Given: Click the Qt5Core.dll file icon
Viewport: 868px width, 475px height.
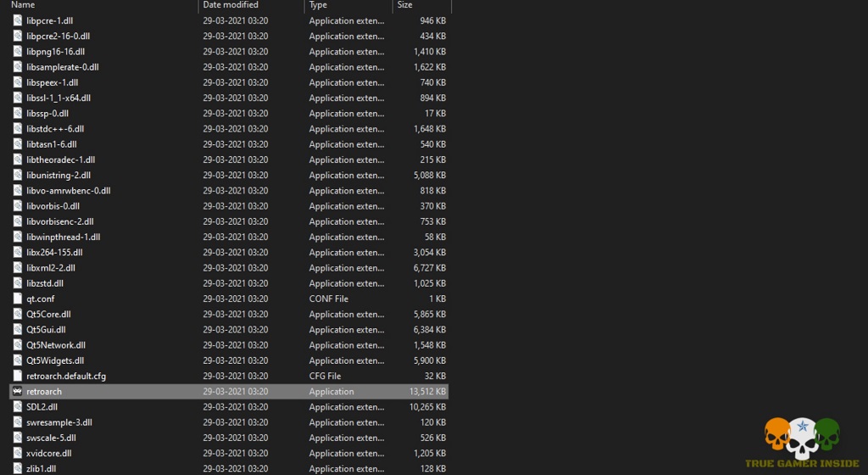Looking at the screenshot, I should pyautogui.click(x=18, y=315).
